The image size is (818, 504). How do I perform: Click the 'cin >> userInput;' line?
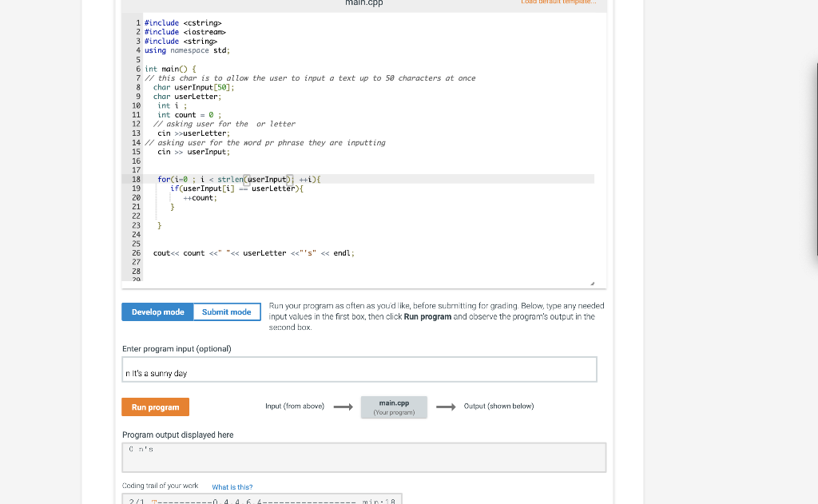click(193, 152)
